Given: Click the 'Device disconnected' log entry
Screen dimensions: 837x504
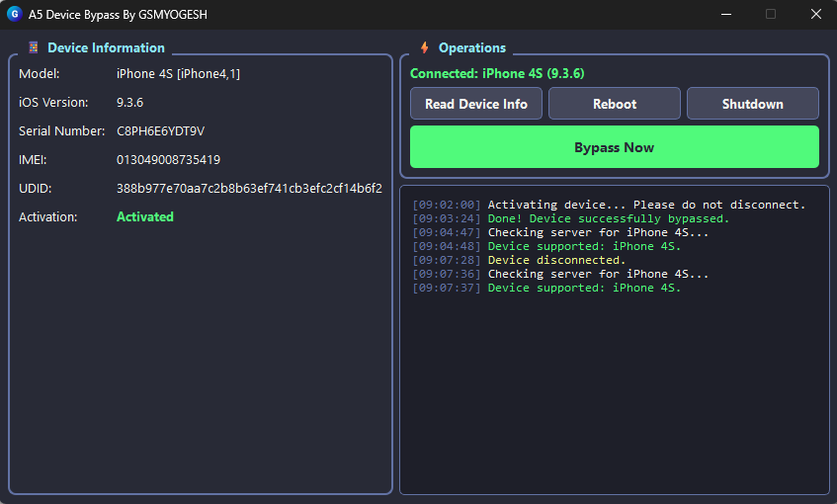Looking at the screenshot, I should tap(556, 260).
